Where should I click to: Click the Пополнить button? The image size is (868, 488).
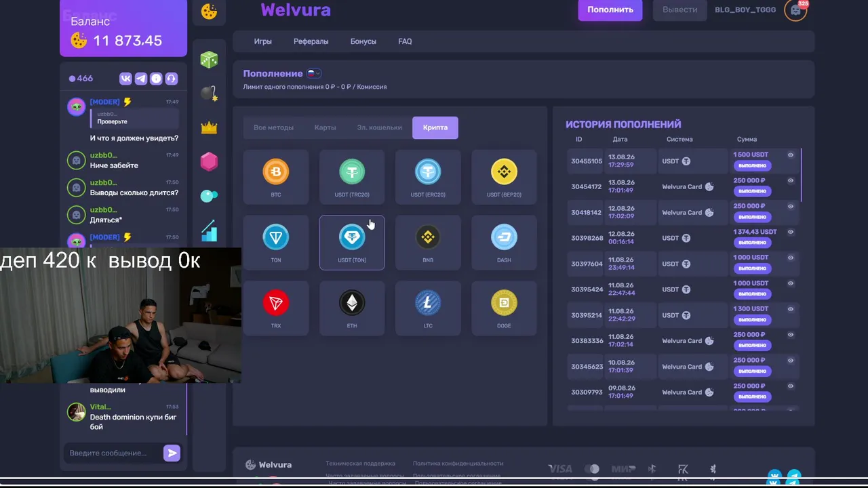(x=610, y=9)
